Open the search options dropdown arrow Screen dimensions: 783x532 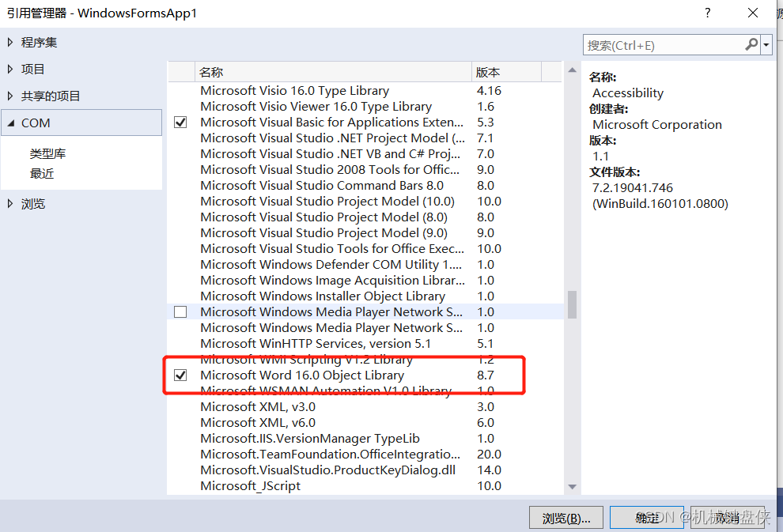click(766, 45)
